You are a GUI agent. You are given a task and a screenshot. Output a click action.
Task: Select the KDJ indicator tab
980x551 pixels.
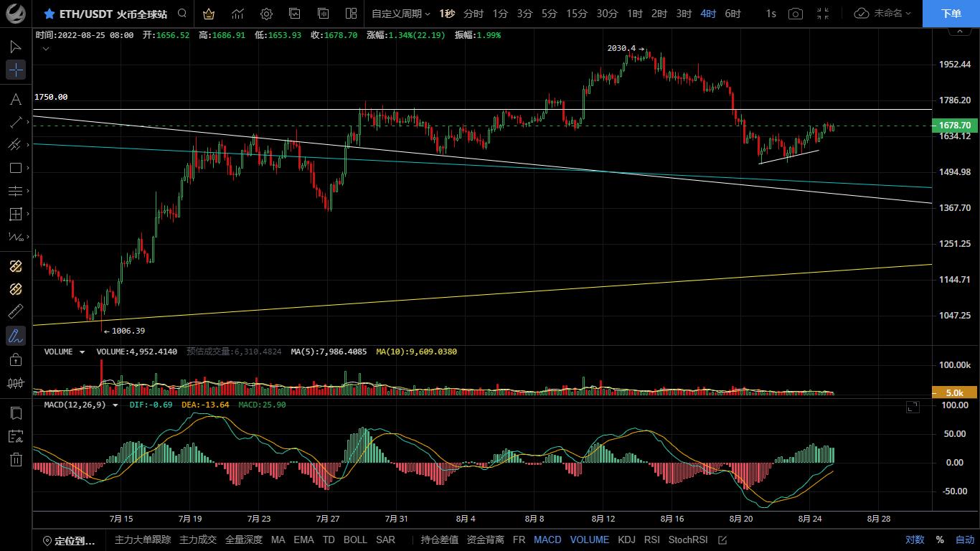click(x=626, y=540)
